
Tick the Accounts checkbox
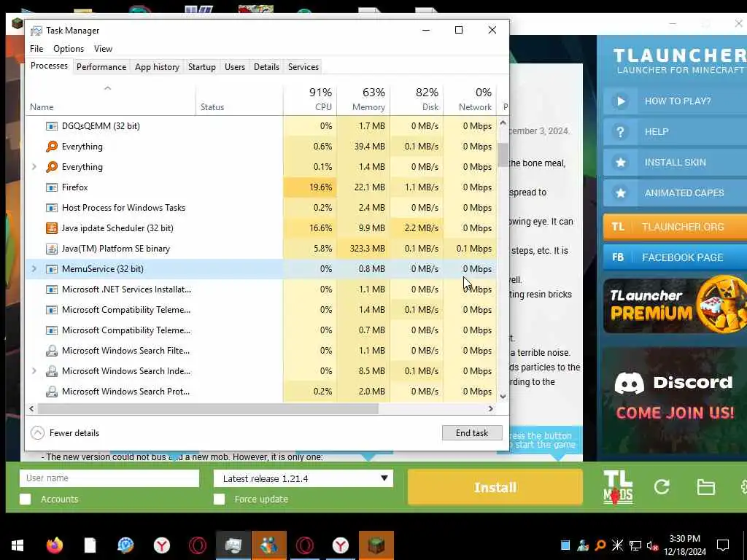click(26, 499)
